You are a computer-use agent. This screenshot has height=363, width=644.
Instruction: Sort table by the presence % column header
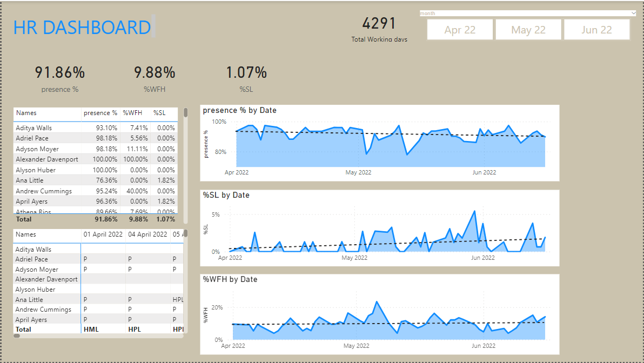[x=100, y=113]
